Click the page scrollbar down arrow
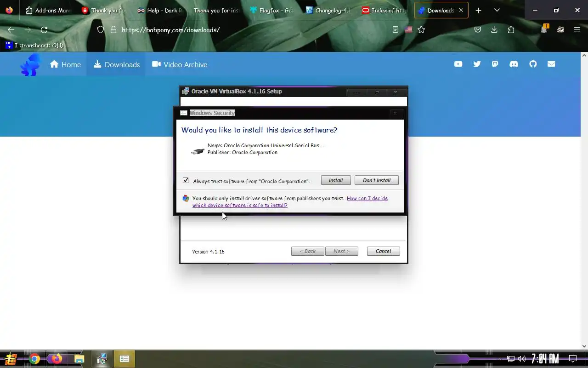This screenshot has height=368, width=588. (584, 346)
